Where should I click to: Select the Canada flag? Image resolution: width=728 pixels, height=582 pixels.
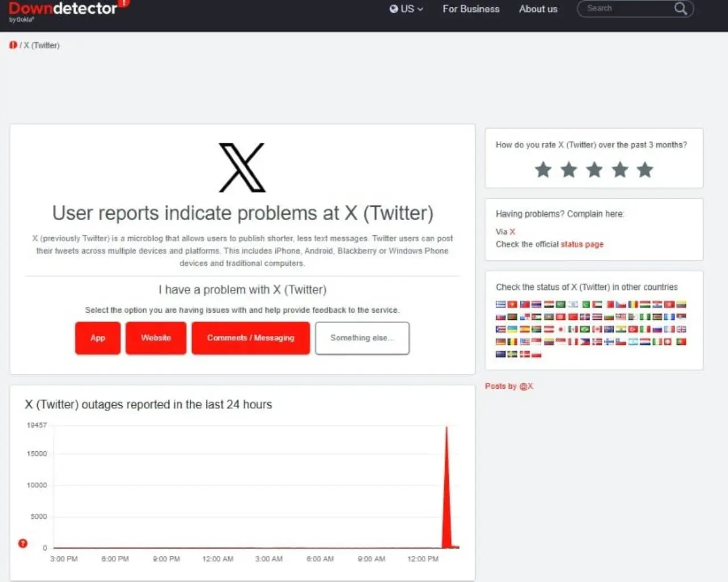pyautogui.click(x=597, y=330)
